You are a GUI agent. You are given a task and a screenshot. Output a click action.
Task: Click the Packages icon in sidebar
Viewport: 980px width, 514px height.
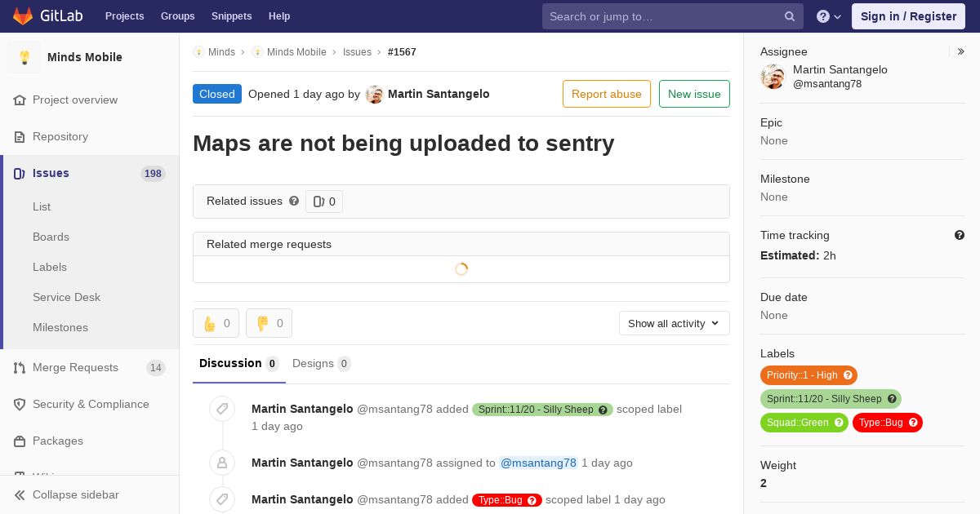coord(20,441)
